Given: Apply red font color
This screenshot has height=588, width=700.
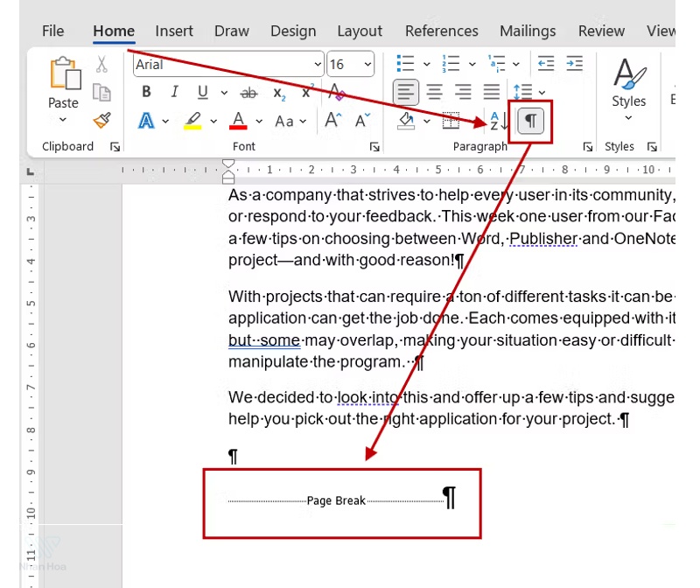Looking at the screenshot, I should click(238, 121).
